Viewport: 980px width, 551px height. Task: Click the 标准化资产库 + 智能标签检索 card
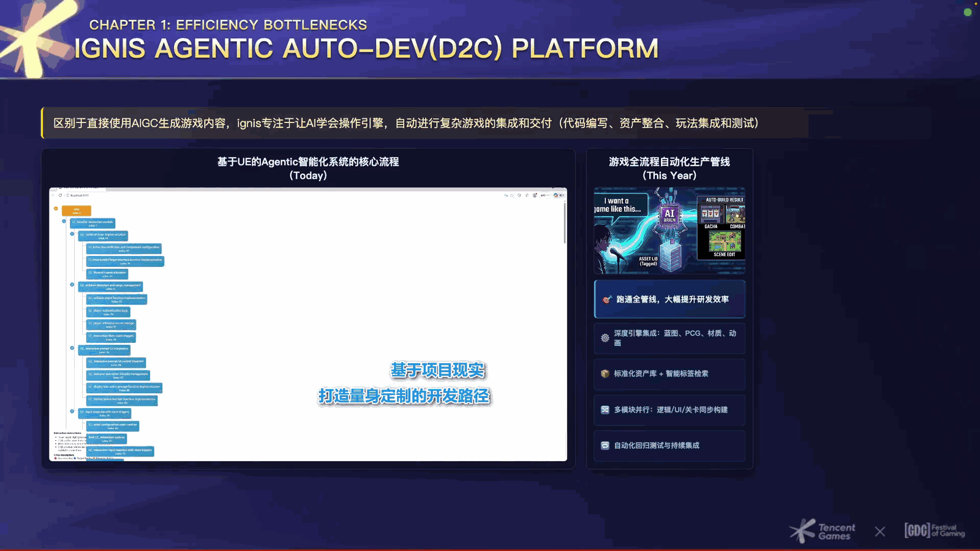tap(669, 373)
